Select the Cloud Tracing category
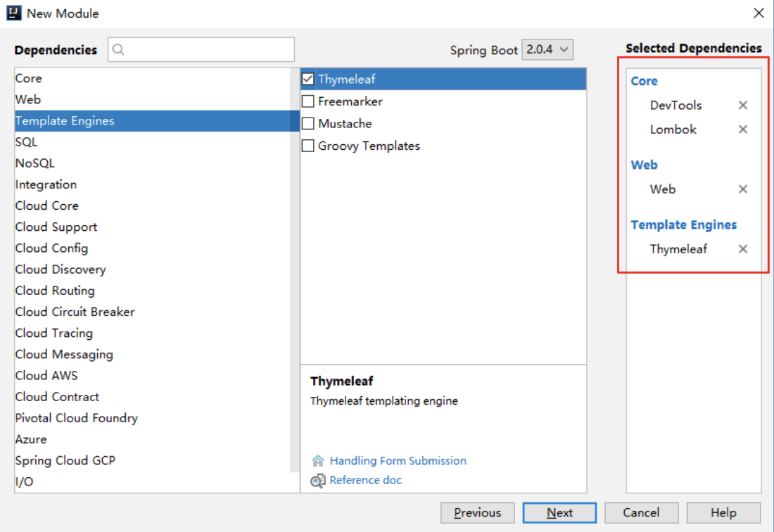774x532 pixels. click(x=153, y=333)
